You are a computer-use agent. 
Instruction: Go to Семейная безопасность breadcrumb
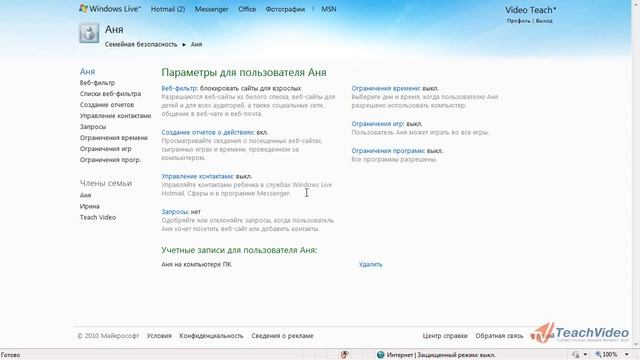(x=141, y=44)
